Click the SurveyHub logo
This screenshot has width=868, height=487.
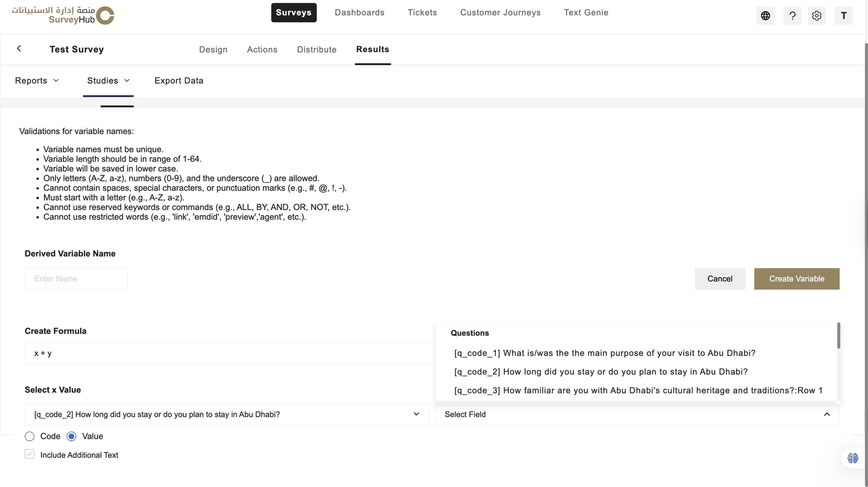coord(63,15)
